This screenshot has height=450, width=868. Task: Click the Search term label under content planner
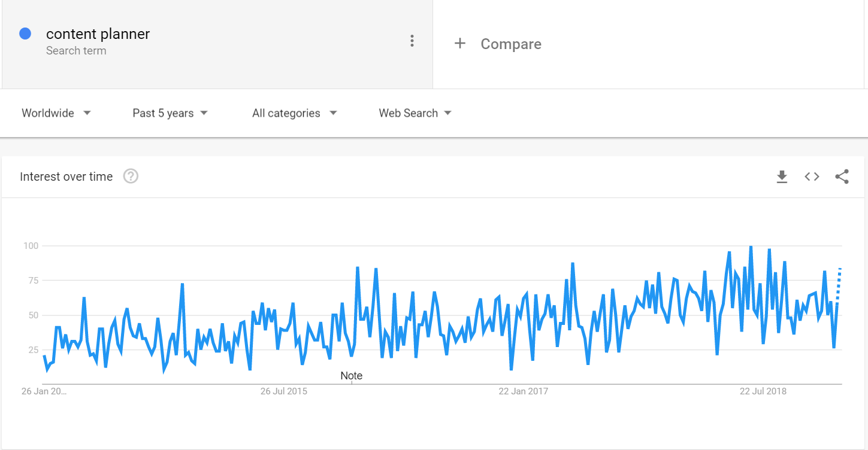[76, 51]
